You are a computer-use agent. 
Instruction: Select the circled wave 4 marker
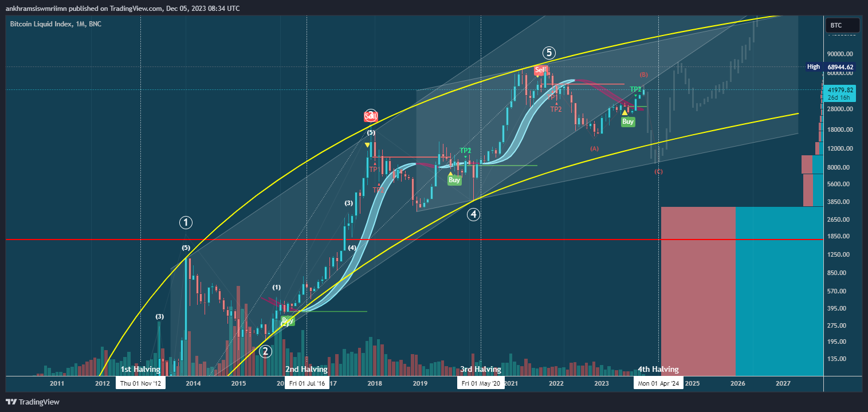tap(473, 214)
